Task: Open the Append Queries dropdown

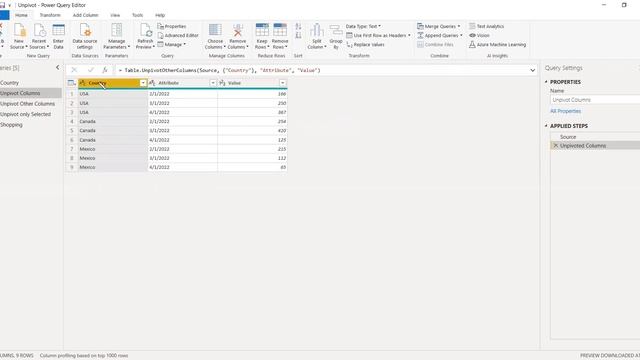Action: (440, 36)
